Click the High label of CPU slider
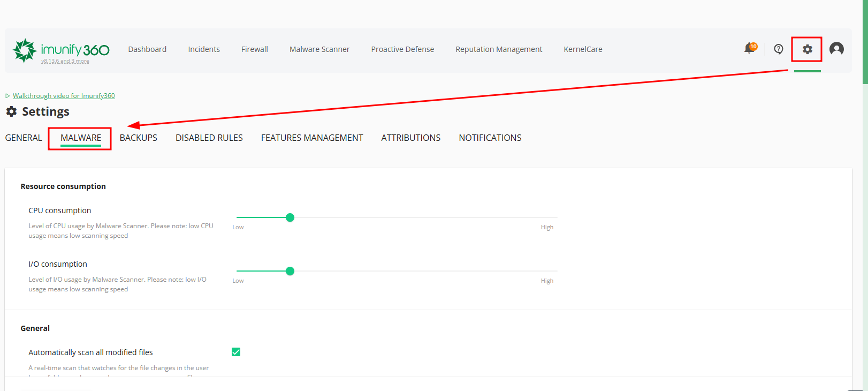The height and width of the screenshot is (391, 868). click(x=547, y=227)
